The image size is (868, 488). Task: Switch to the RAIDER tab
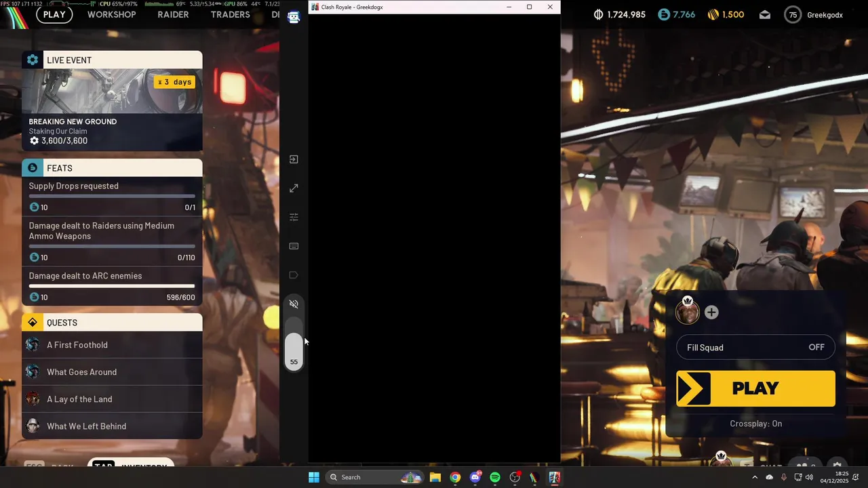tap(173, 14)
